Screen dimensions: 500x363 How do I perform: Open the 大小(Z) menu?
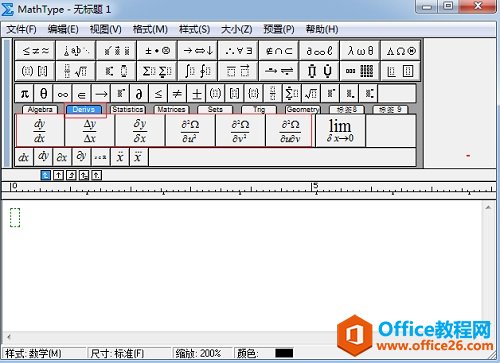[x=237, y=30]
